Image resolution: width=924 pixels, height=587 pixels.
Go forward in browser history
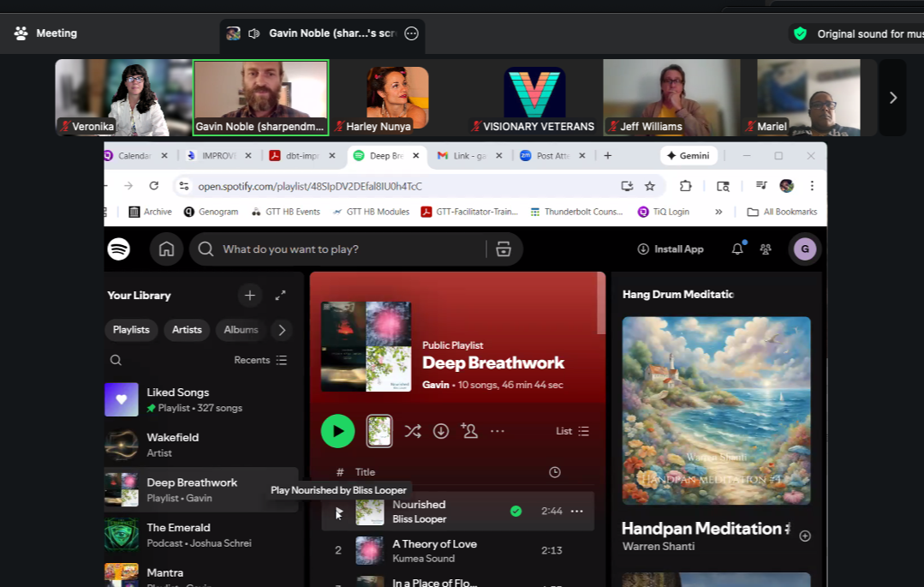[128, 186]
